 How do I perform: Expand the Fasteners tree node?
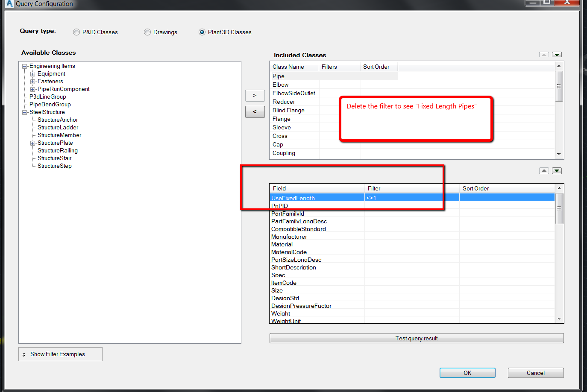click(x=33, y=81)
